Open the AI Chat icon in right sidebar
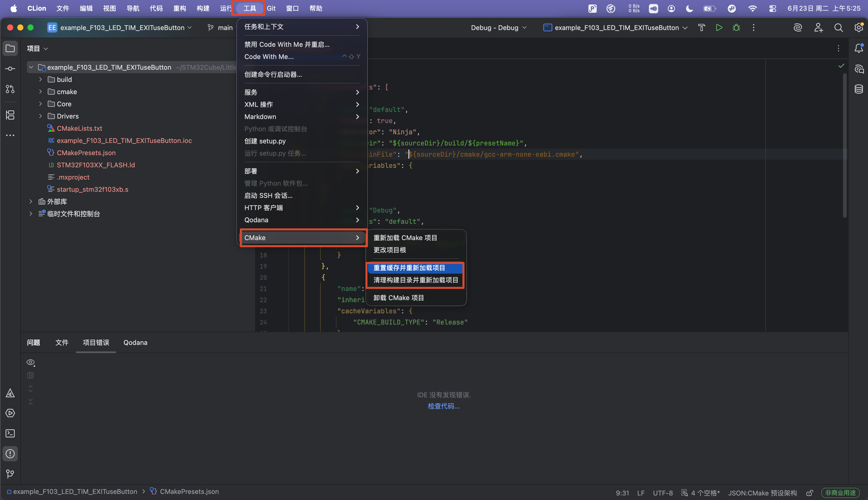Image resolution: width=868 pixels, height=500 pixels. click(859, 69)
